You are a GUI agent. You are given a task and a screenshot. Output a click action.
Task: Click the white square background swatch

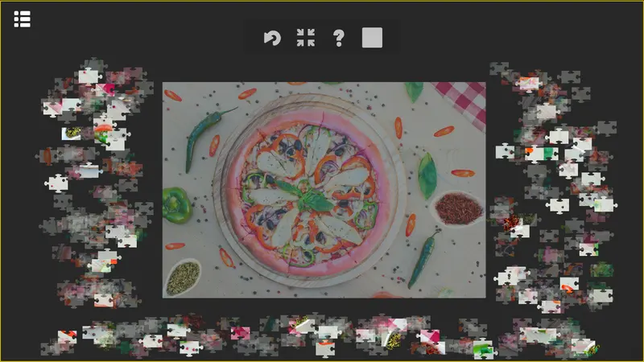(372, 38)
